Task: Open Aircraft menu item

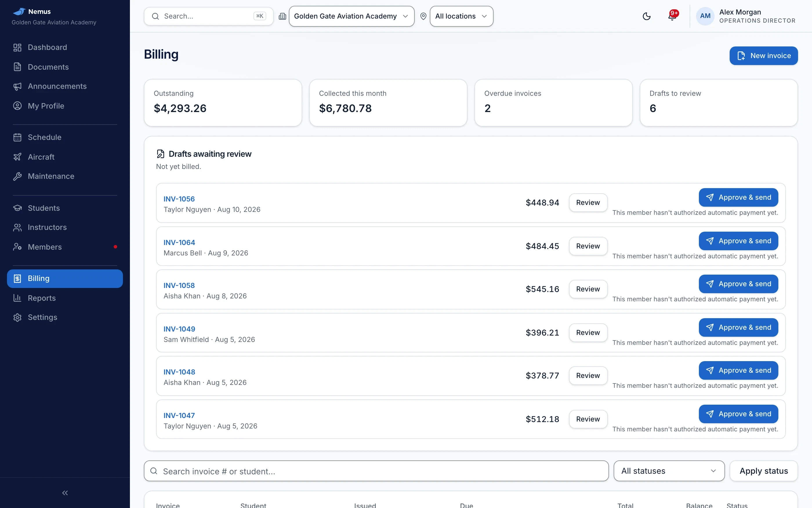Action: (x=65, y=157)
